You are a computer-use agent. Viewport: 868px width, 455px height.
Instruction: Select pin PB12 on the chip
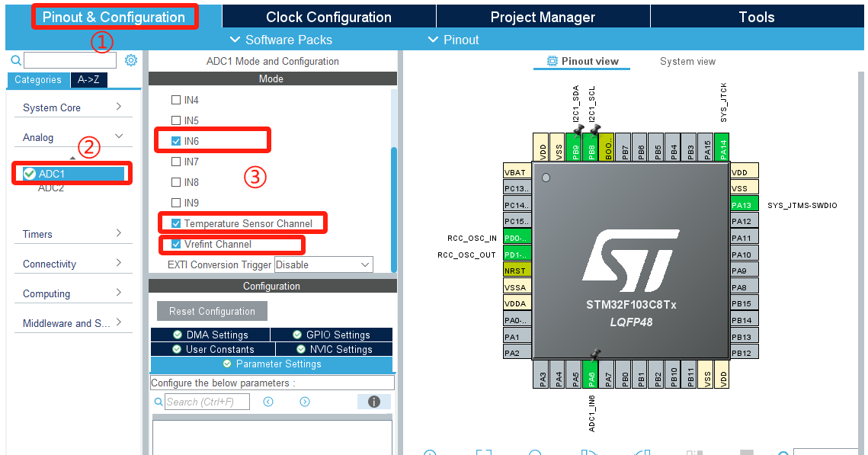744,353
